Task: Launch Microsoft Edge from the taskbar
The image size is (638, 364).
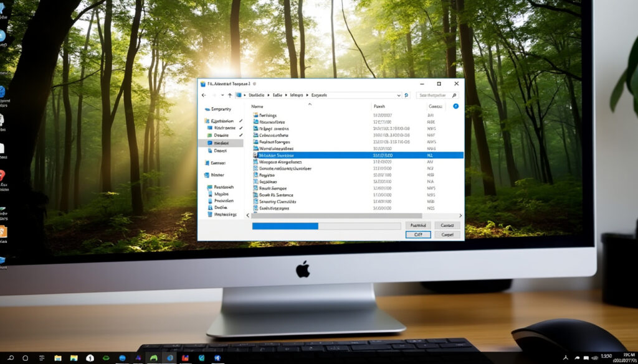Action: pos(170,357)
